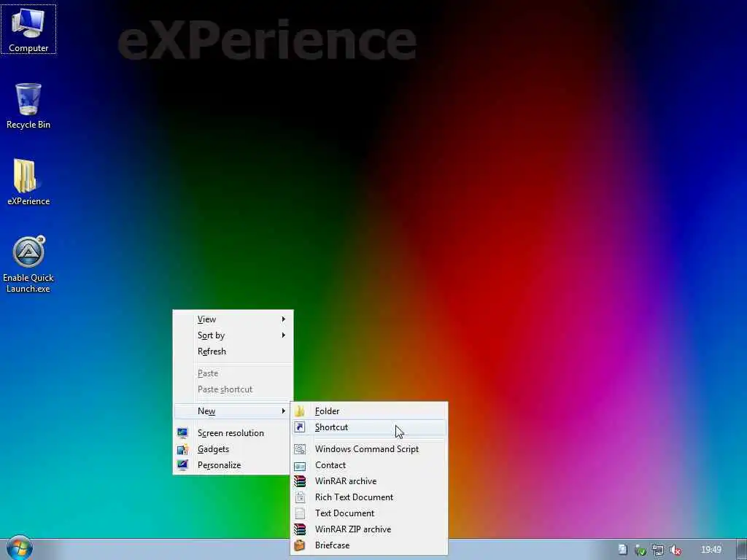Open Gadgets from the context menu

tap(233, 449)
